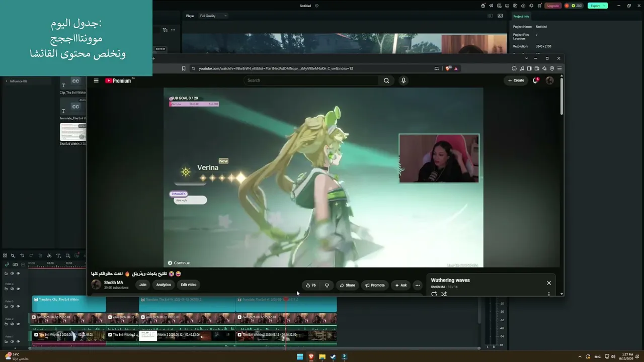Click the Edit video button
Screen dimensions: 644x362
(188, 285)
